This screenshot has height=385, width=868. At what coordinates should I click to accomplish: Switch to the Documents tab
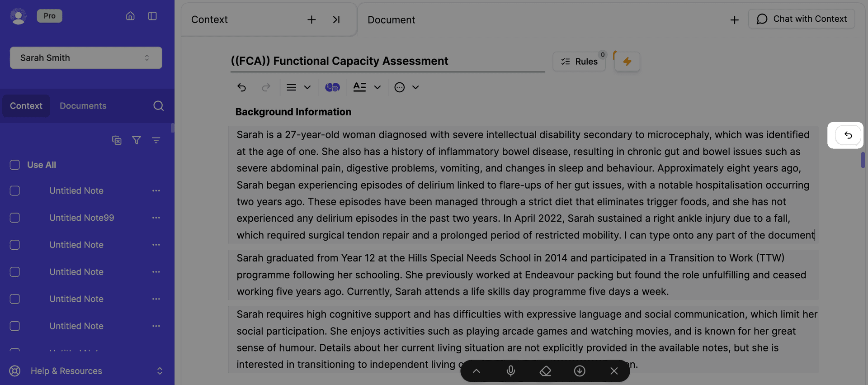tap(83, 106)
